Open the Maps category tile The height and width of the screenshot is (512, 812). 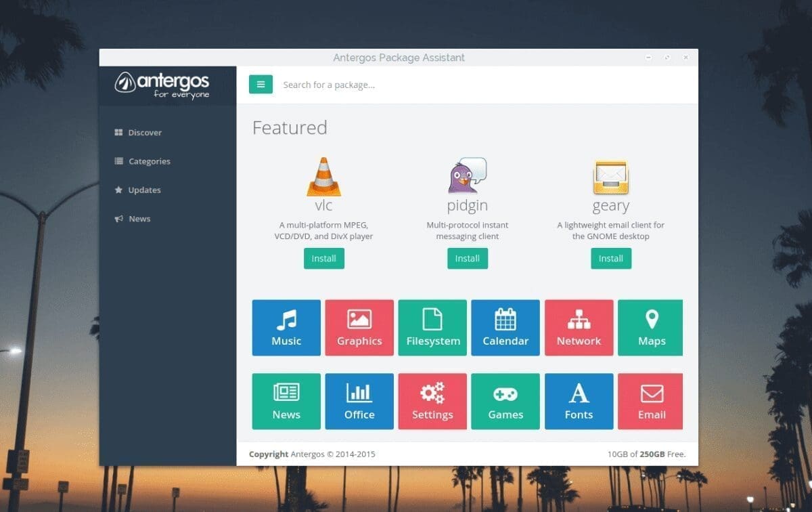(650, 328)
